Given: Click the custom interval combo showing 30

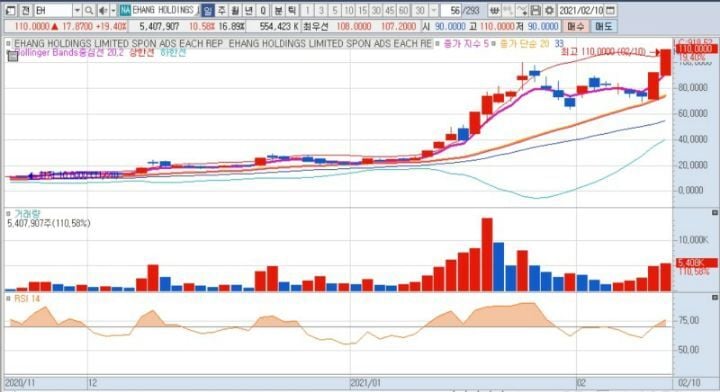Looking at the screenshot, I should click(420, 10).
